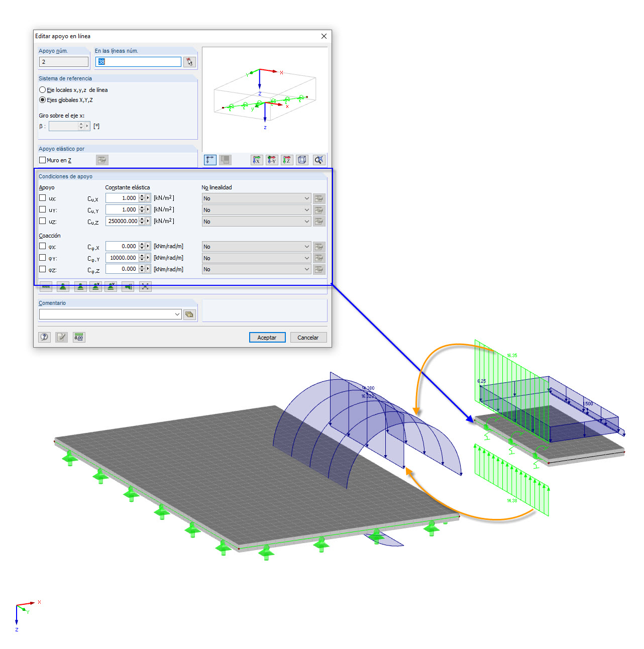Screen dimensions: 644x649
Task: Check the φY restraint checkbox
Action: pos(43,258)
